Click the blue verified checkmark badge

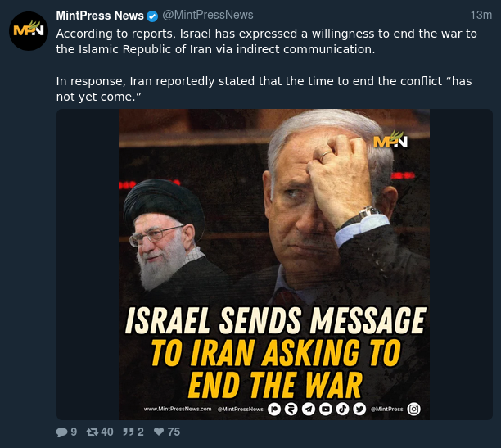click(152, 16)
